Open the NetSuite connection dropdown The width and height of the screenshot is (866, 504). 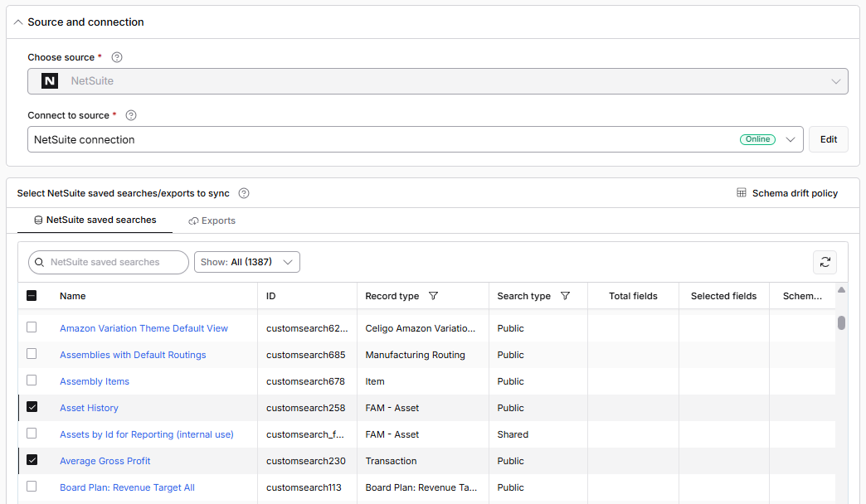[416, 139]
